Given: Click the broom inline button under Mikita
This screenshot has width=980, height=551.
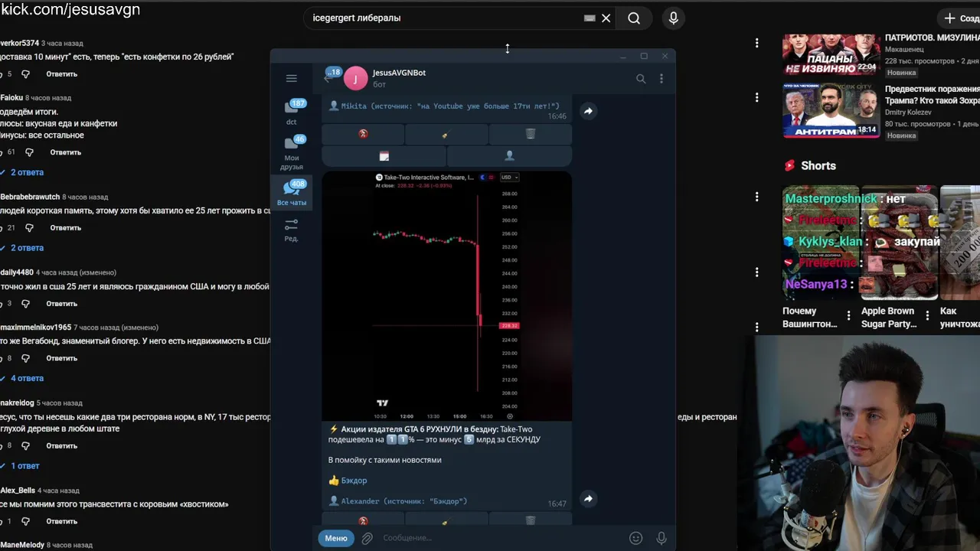Looking at the screenshot, I should pos(446,134).
